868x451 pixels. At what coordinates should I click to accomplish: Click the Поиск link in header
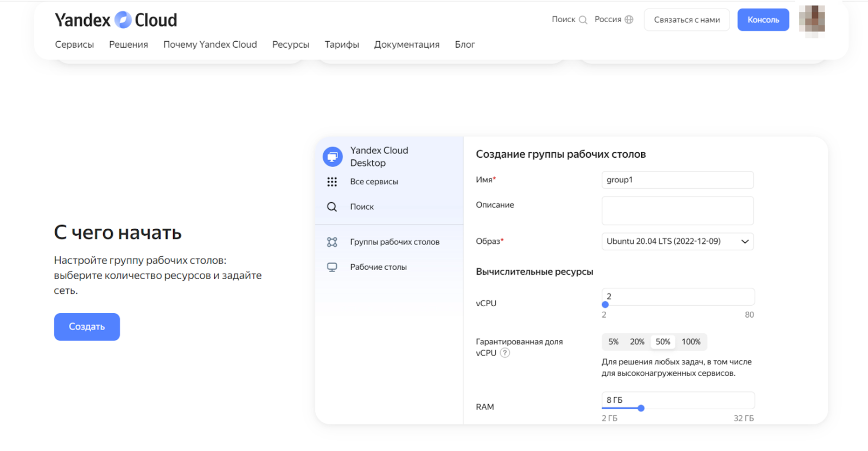(564, 20)
